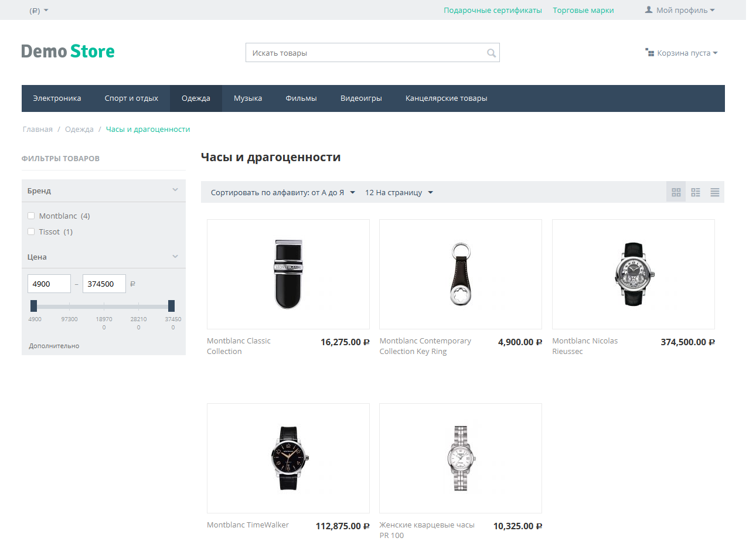Open the Фильмы category menu
Screen dimensions: 756x548
pyautogui.click(x=301, y=98)
